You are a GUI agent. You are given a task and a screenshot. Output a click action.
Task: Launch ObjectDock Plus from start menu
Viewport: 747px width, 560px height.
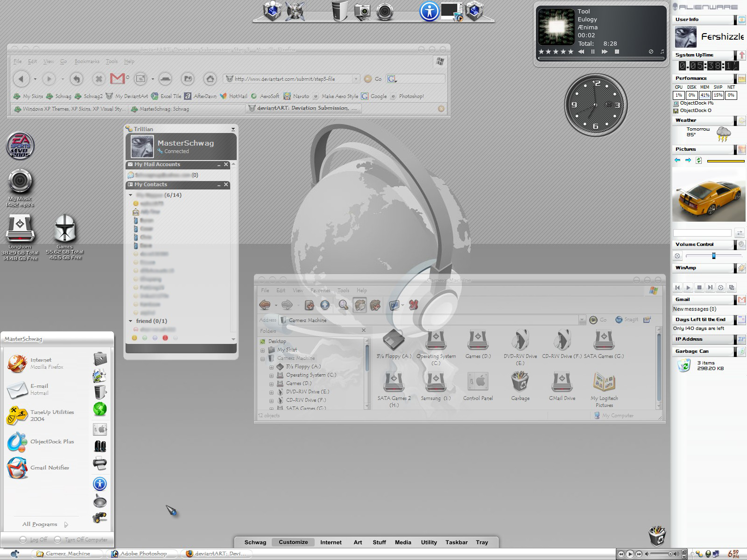coord(40,441)
